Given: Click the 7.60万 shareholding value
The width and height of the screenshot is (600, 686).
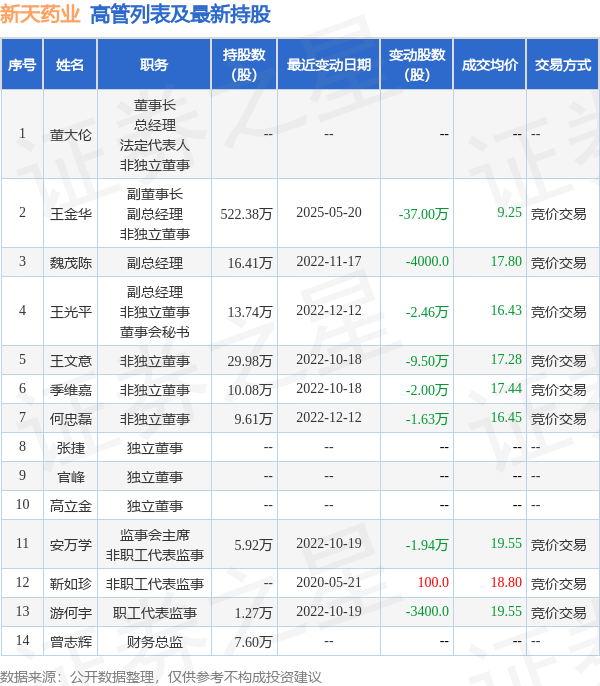Looking at the screenshot, I should (x=253, y=642).
